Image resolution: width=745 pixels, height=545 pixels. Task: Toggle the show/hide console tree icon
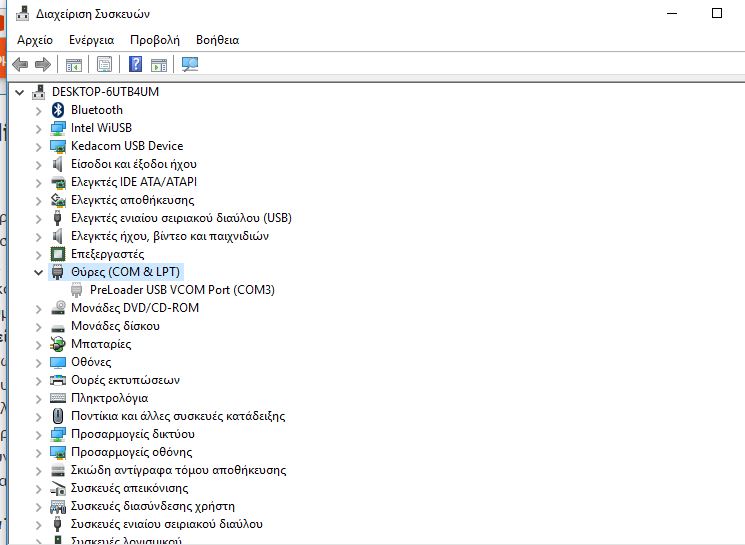tap(73, 65)
